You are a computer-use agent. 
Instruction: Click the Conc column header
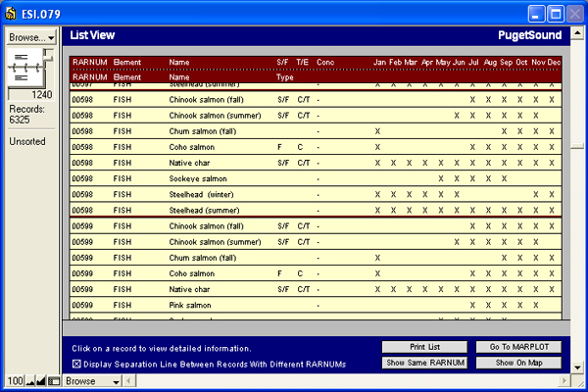click(x=324, y=63)
